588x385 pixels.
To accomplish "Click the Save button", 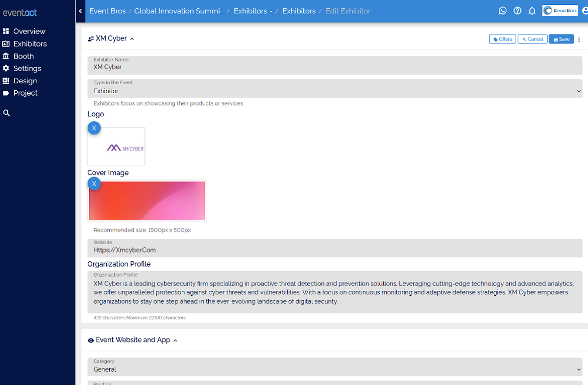I will [561, 39].
